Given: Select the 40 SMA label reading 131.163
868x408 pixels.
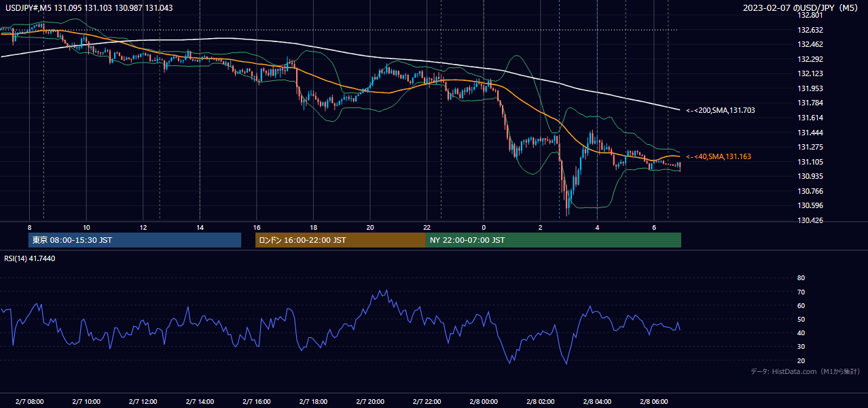Looking at the screenshot, I should 718,156.
